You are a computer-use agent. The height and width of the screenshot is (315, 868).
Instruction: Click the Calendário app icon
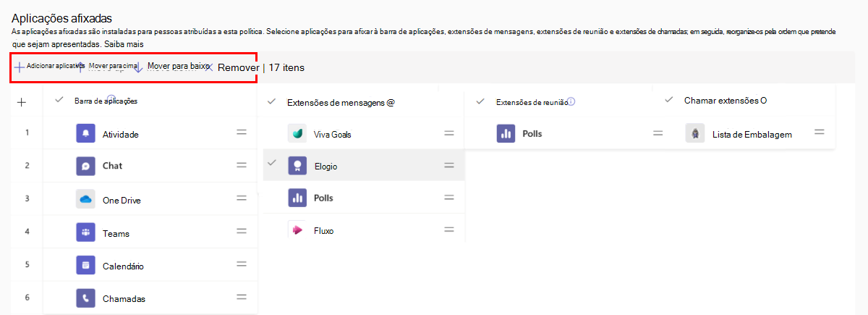tap(85, 266)
